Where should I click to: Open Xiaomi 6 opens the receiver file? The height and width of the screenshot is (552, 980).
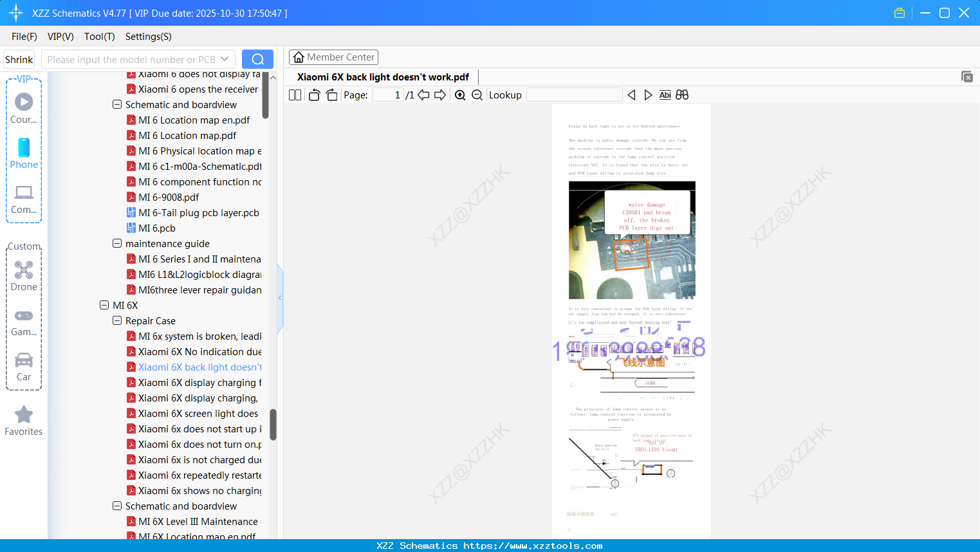click(198, 89)
